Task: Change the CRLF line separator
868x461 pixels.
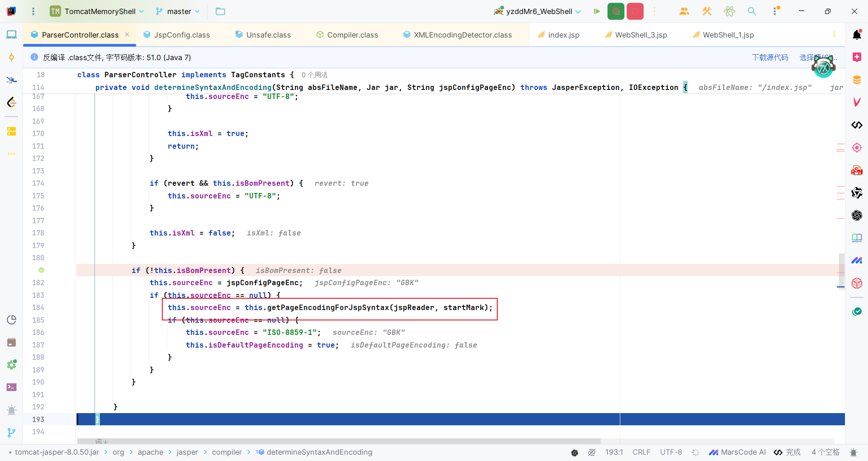Action: tap(641, 452)
